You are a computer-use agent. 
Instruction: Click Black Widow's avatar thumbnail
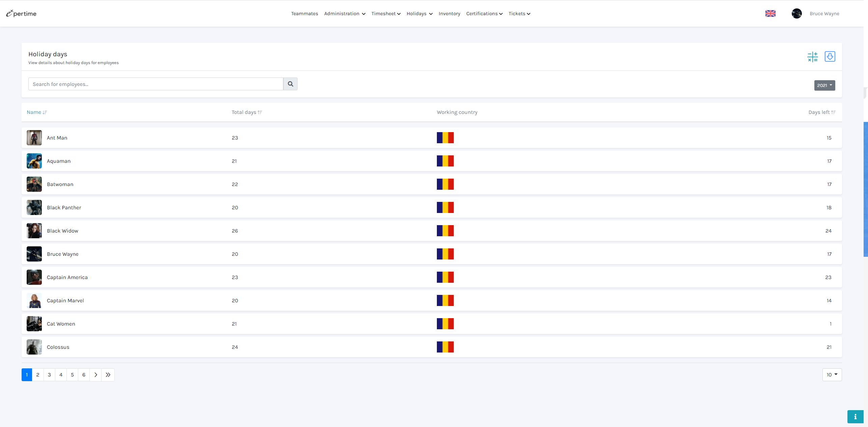[34, 231]
